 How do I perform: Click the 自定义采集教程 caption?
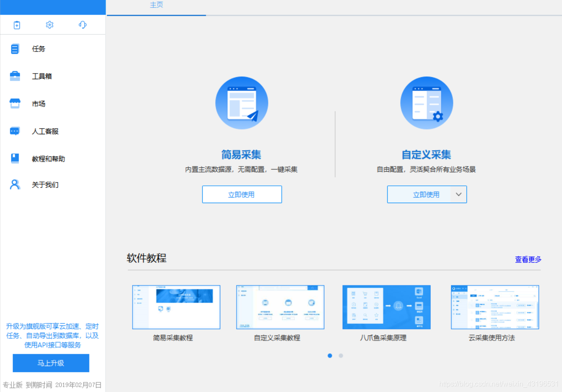pos(277,338)
